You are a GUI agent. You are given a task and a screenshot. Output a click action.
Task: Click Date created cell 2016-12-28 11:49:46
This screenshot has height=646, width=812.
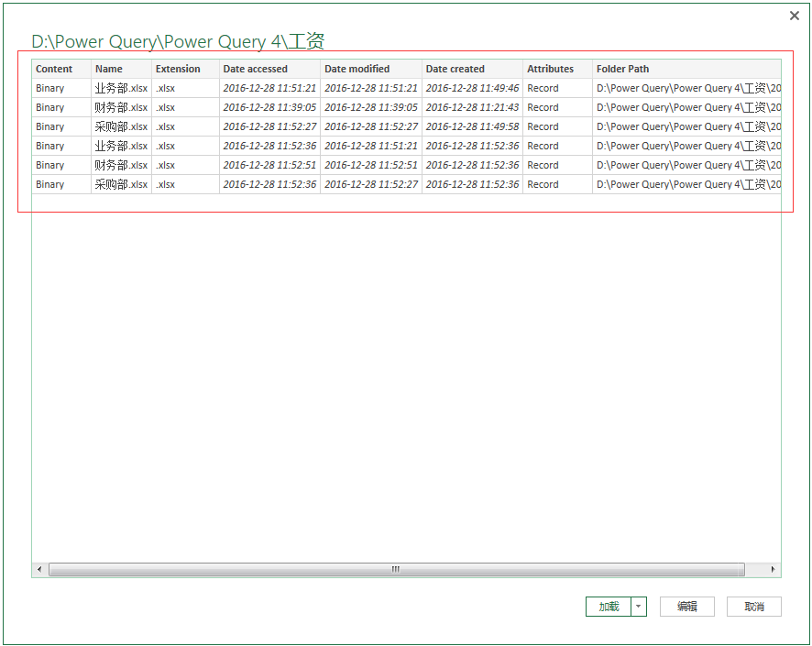[x=472, y=89]
